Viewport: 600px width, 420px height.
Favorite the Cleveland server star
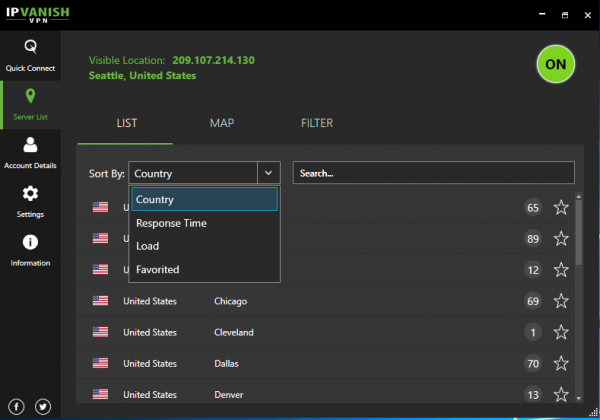[x=561, y=332]
